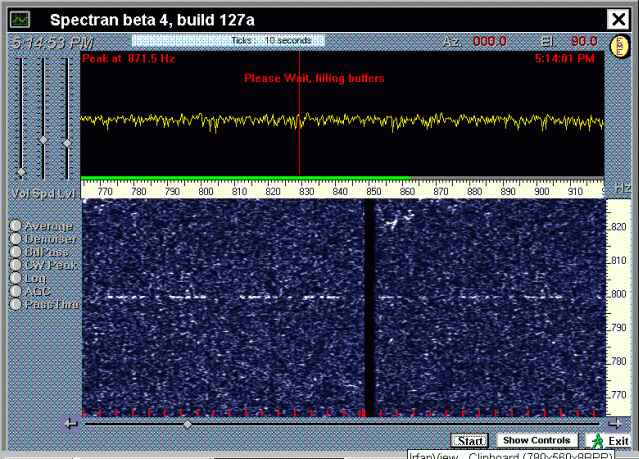Toggle the Average option
Image resolution: width=639 pixels, height=459 pixels.
[x=15, y=226]
